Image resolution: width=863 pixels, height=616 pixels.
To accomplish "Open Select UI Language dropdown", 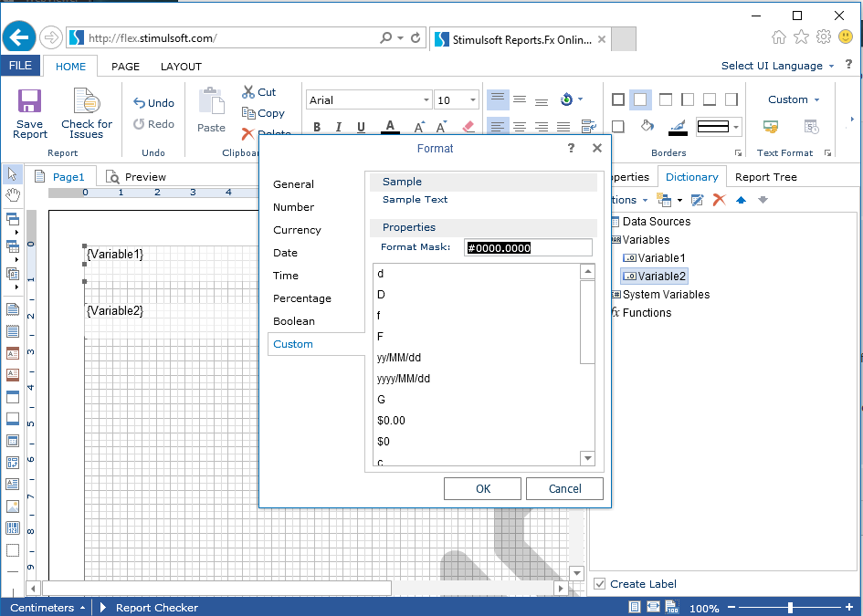I will click(x=777, y=66).
